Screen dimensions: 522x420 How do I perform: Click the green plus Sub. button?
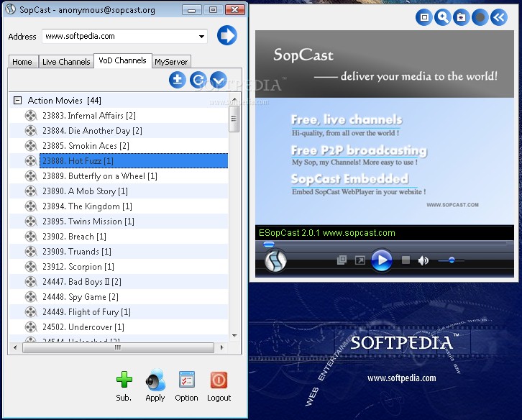(124, 380)
